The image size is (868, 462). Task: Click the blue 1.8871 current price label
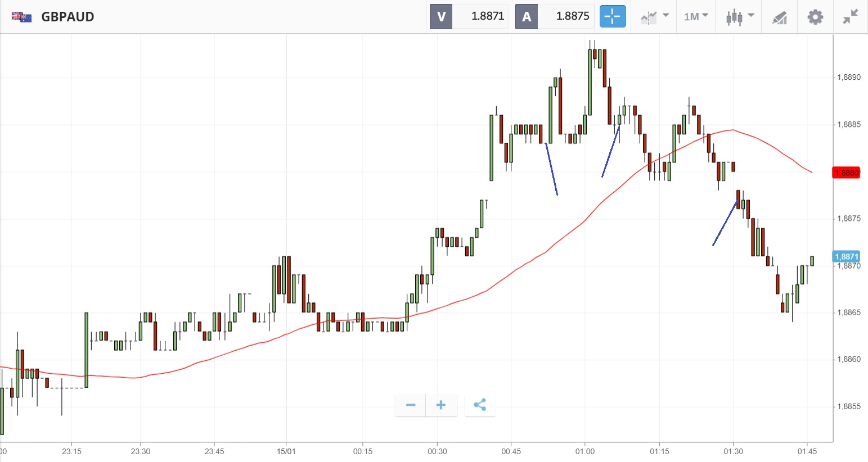[x=846, y=257]
